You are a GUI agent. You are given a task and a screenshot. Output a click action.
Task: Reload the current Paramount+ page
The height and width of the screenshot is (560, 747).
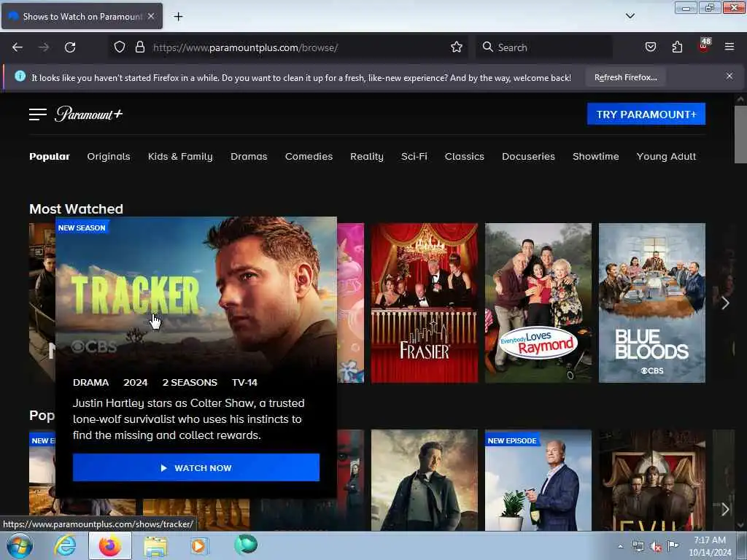(x=70, y=47)
